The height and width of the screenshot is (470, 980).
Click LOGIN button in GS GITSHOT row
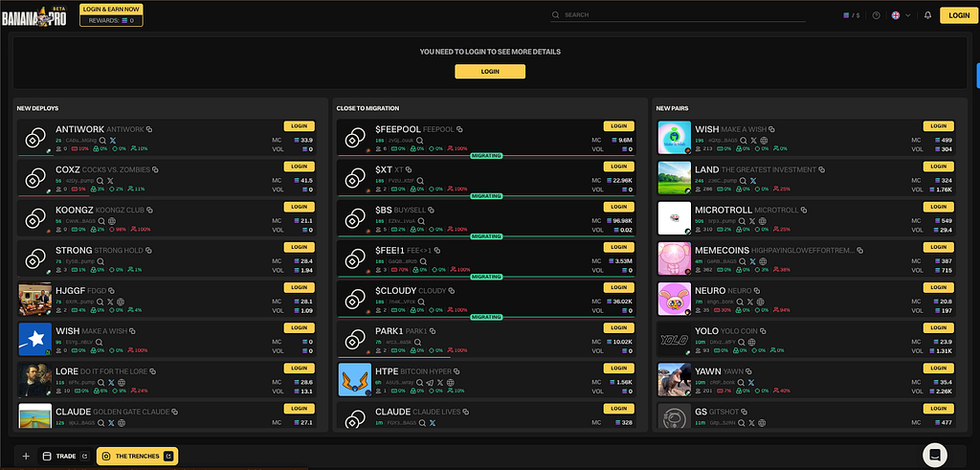[939, 408]
